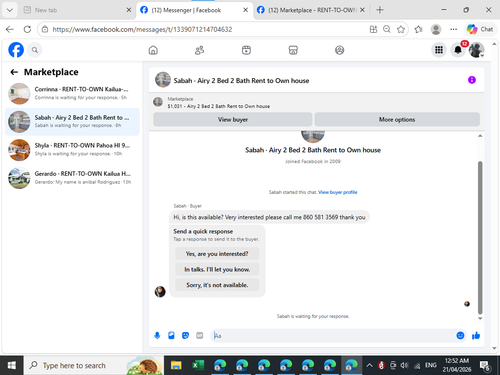Click the chat header title Sabah - Airy 2 Bed
This screenshot has height=375, width=500.
point(241,81)
